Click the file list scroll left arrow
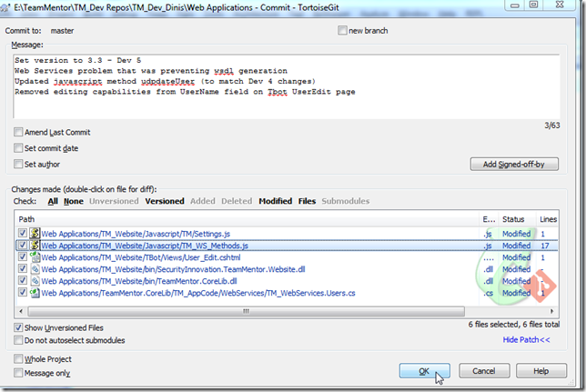The width and height of the screenshot is (586, 392). click(x=21, y=311)
